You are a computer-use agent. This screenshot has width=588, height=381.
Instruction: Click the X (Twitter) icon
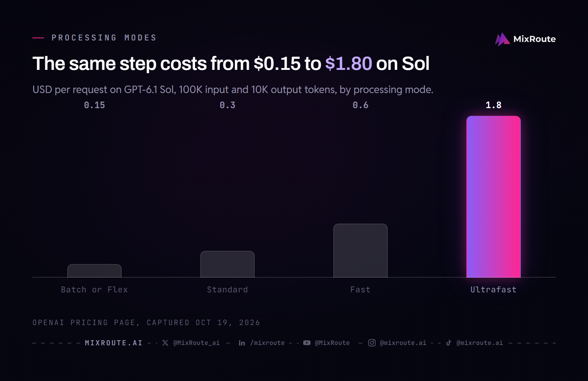point(165,343)
